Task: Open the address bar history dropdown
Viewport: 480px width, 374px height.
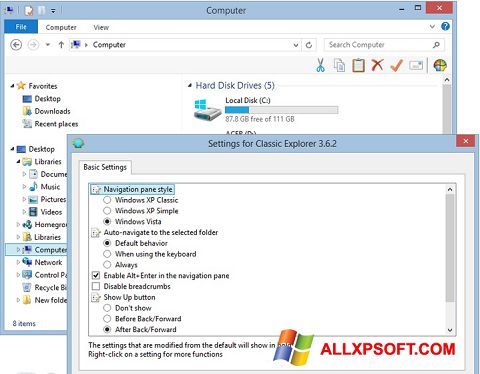Action: pyautogui.click(x=296, y=45)
